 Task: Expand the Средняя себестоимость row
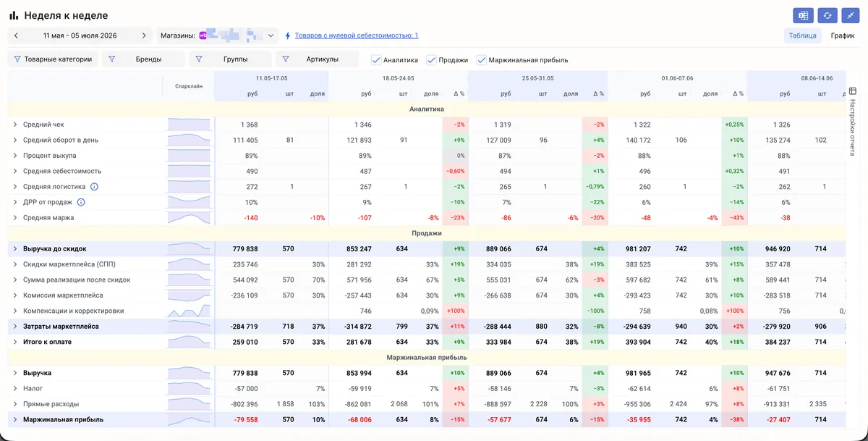coord(14,172)
